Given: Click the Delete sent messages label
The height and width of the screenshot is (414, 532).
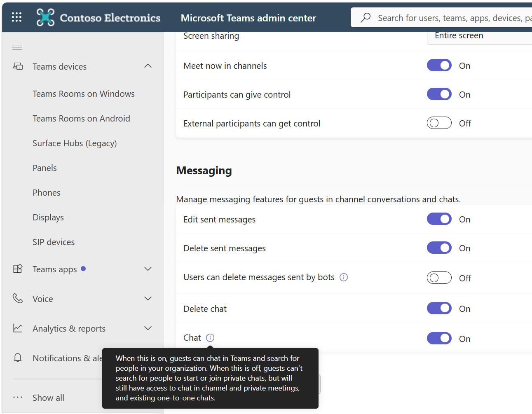Looking at the screenshot, I should click(x=225, y=248).
